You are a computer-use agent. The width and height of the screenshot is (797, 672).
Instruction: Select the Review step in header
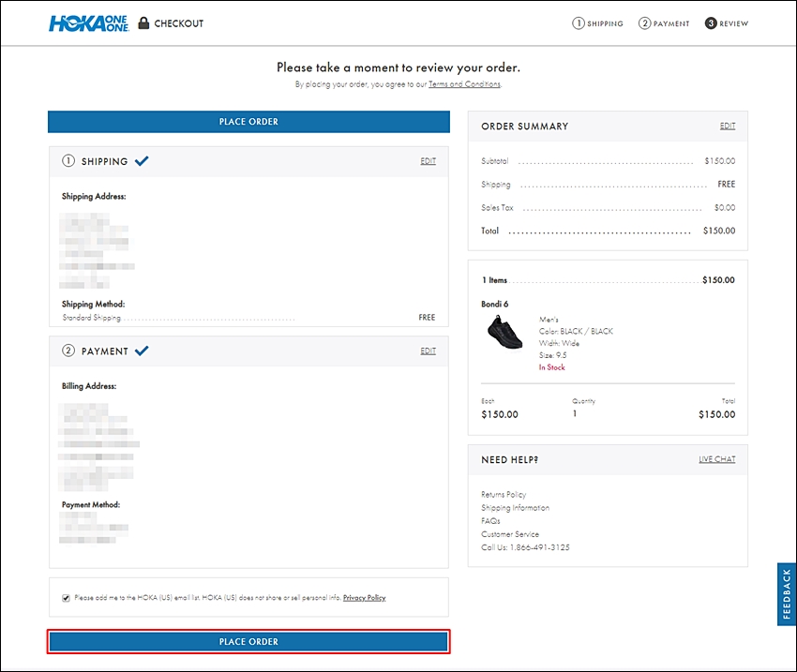tap(727, 23)
